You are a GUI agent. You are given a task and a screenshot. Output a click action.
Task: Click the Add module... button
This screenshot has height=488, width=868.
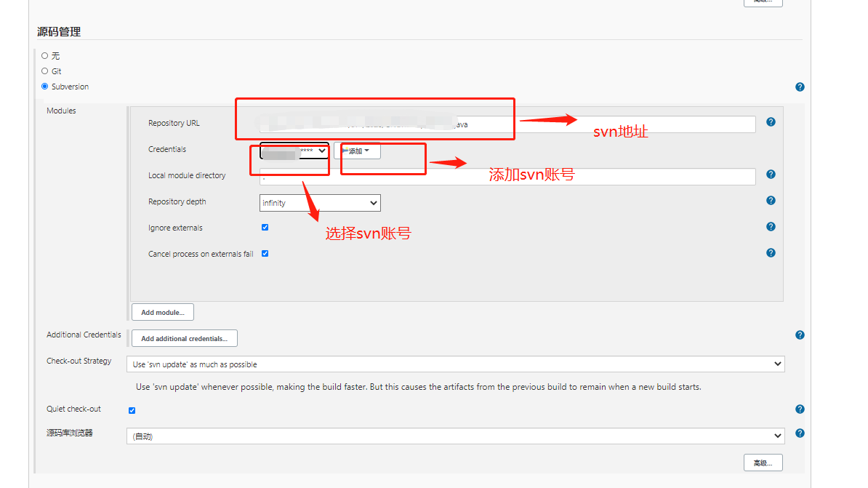pyautogui.click(x=163, y=312)
